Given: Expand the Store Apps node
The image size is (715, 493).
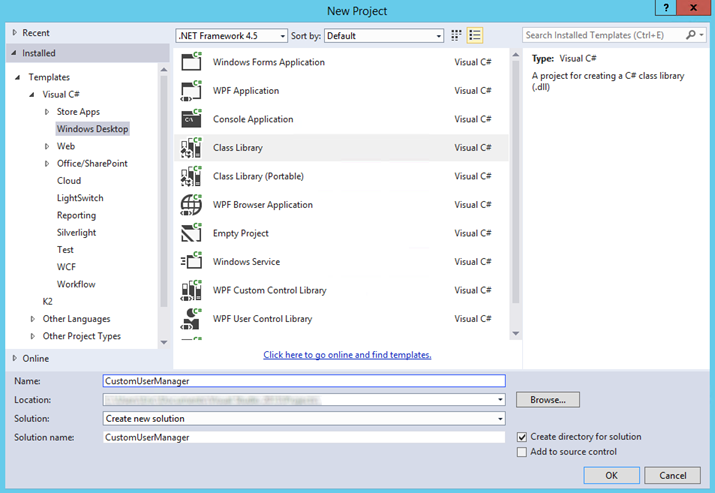Looking at the screenshot, I should (x=47, y=112).
